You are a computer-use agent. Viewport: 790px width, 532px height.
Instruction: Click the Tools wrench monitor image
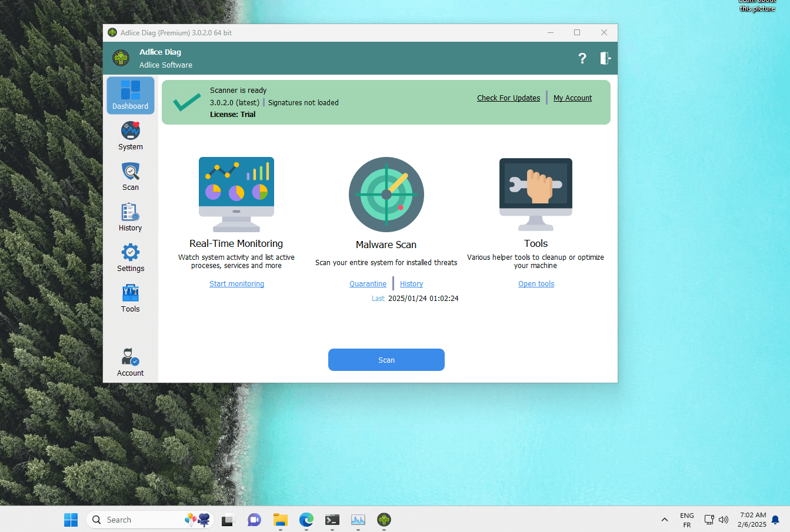pyautogui.click(x=535, y=194)
